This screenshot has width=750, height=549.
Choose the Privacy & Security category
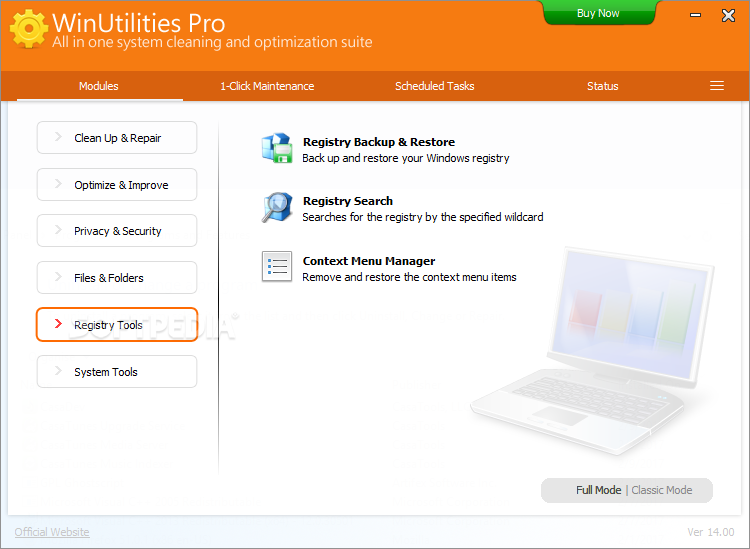(x=117, y=231)
